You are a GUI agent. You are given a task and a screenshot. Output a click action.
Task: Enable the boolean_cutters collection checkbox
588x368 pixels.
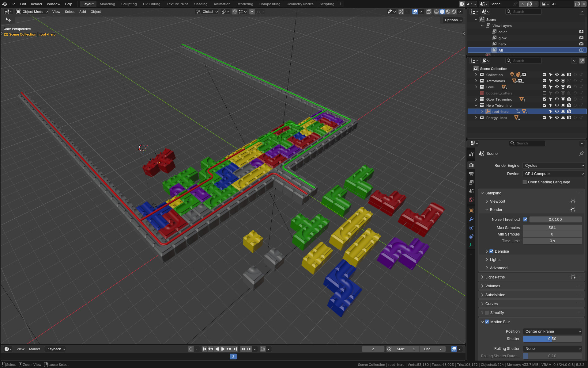545,93
